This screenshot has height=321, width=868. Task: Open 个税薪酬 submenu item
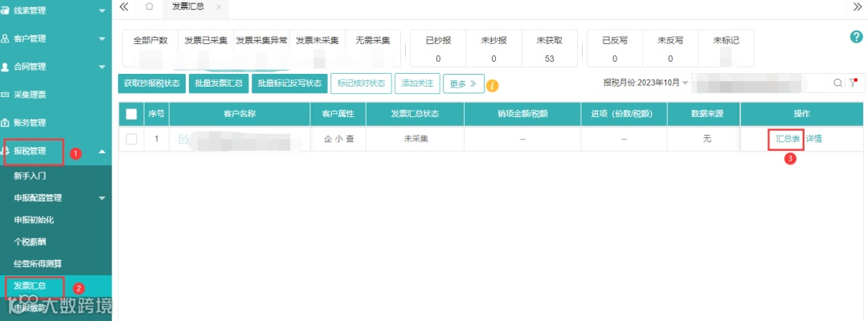(x=30, y=242)
